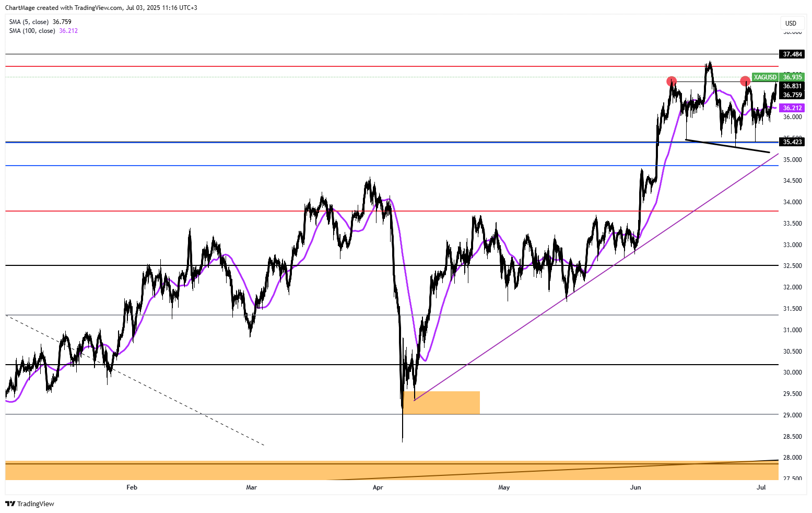Select the SMA (5, close) legend entry
Image resolution: width=812 pixels, height=513 pixels.
[x=40, y=22]
